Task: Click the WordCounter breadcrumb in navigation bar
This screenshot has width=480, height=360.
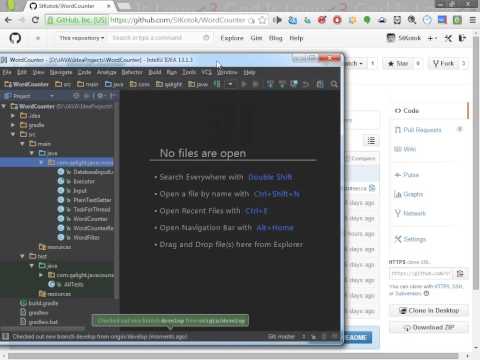Action: click(x=27, y=84)
